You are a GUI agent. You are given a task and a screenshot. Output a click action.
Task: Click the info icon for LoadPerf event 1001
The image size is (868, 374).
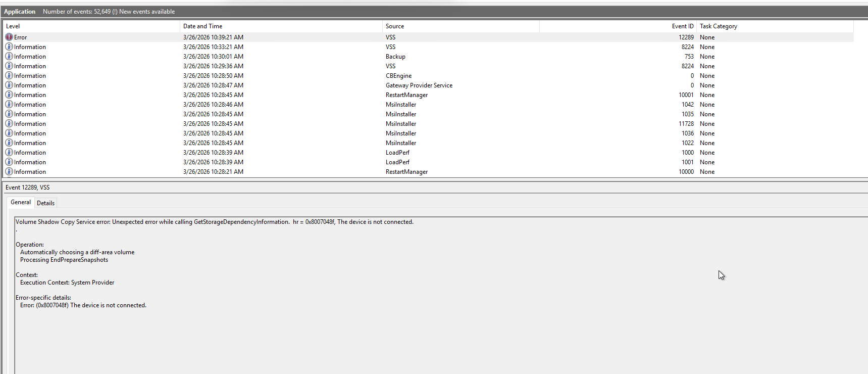pyautogui.click(x=9, y=162)
